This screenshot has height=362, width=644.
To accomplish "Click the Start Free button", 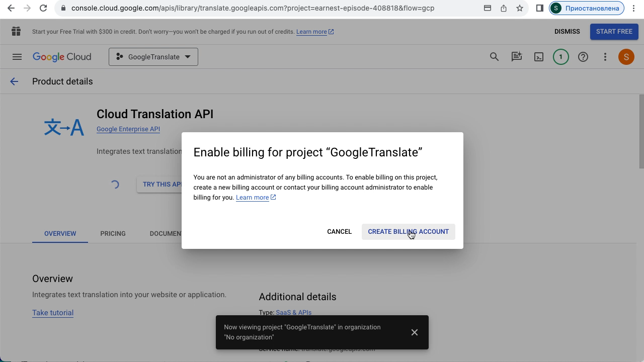I will (x=614, y=31).
